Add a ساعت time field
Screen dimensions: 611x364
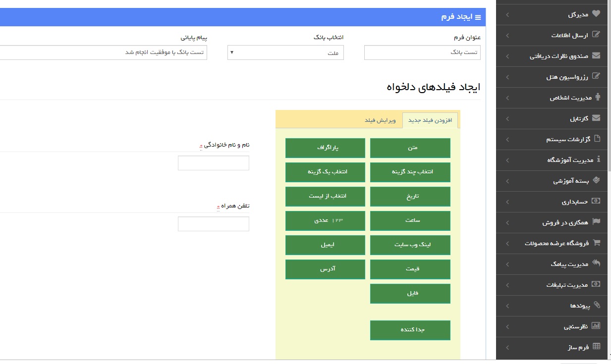coord(410,220)
